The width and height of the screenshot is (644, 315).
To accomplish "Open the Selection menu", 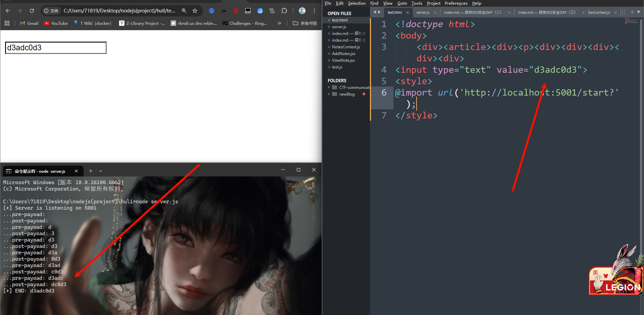I will click(x=357, y=3).
